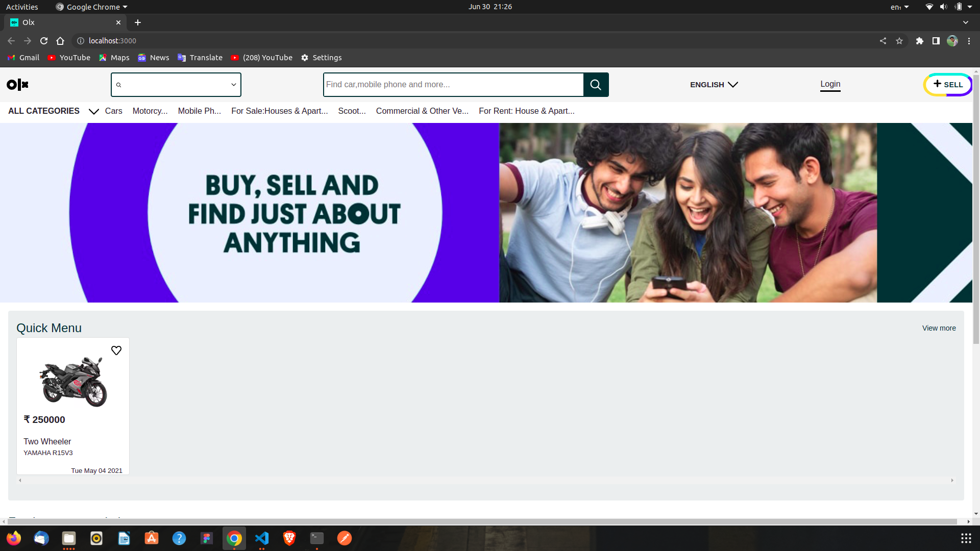Select Cars category

coord(113,111)
